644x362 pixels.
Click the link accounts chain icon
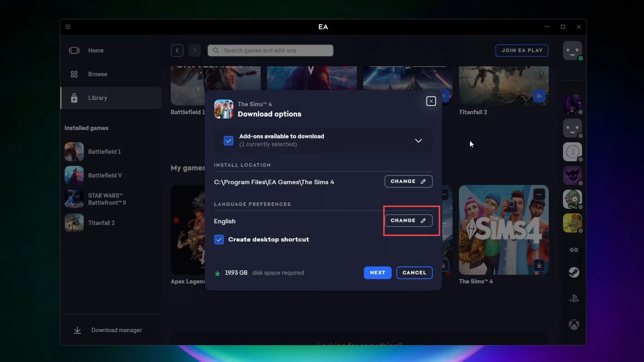click(574, 250)
